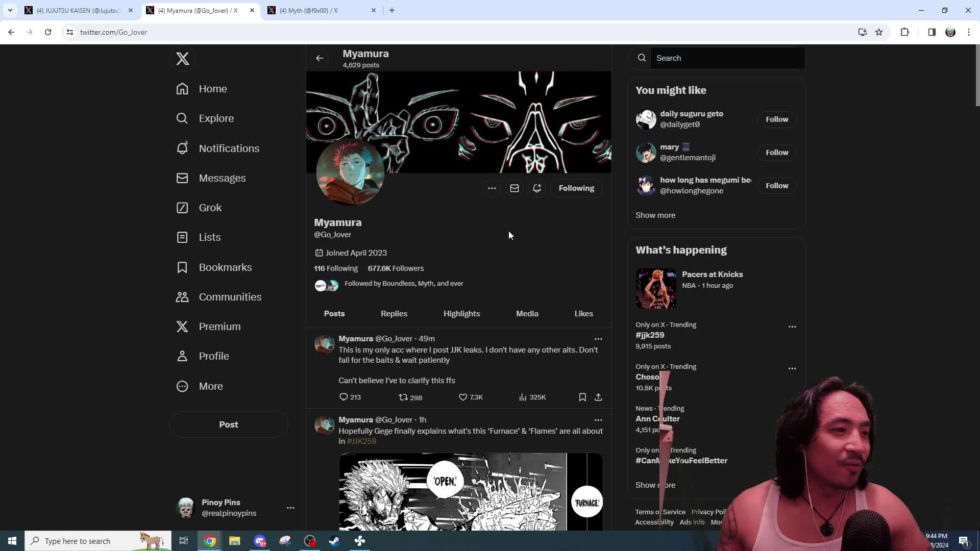Open Ann Coulter trending topic

[657, 419]
